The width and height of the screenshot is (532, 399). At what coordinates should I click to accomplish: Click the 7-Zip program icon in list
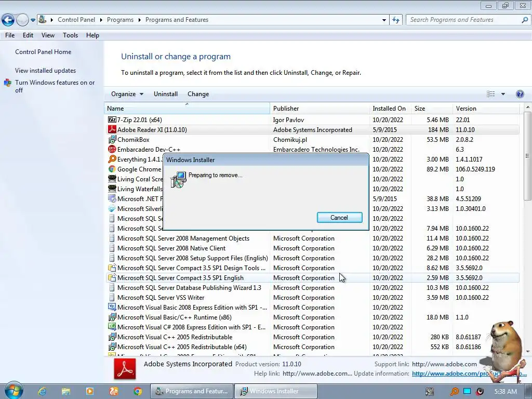point(112,120)
